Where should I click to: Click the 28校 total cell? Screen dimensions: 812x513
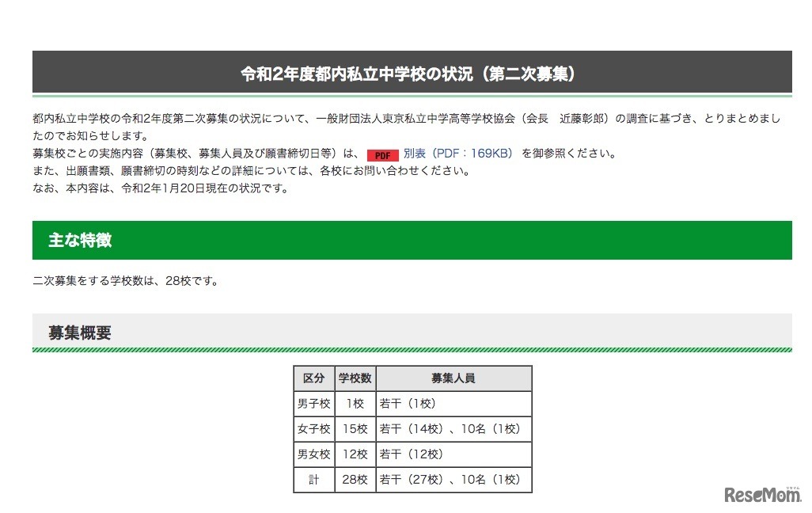click(x=355, y=479)
